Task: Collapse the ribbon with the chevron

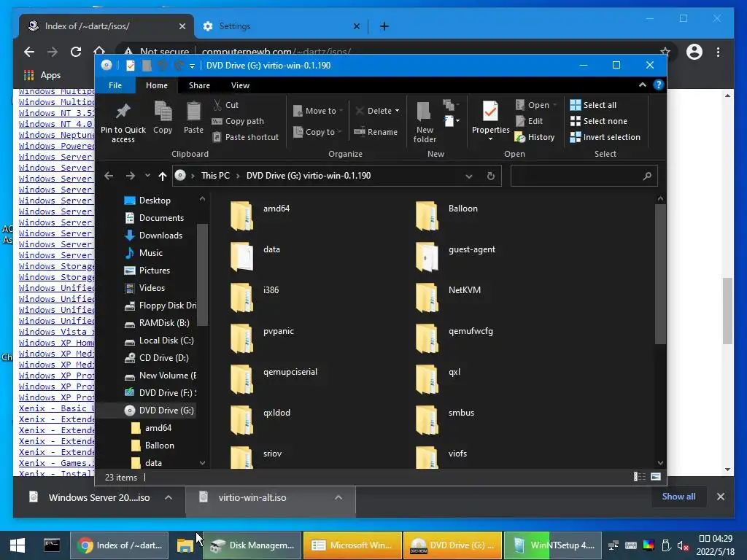Action: click(643, 85)
